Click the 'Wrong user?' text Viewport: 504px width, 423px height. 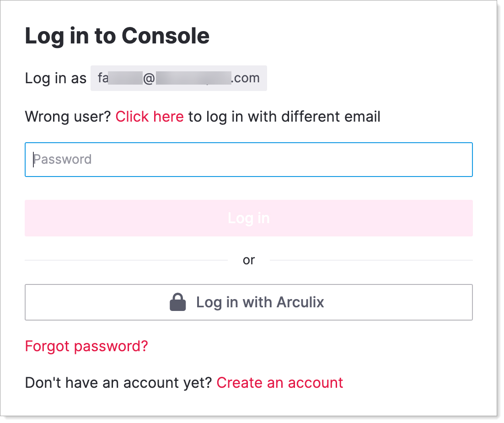tap(68, 117)
